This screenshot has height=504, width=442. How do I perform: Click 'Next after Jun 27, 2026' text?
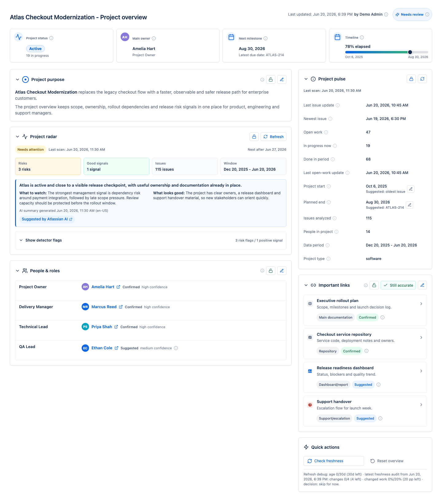coord(267,150)
